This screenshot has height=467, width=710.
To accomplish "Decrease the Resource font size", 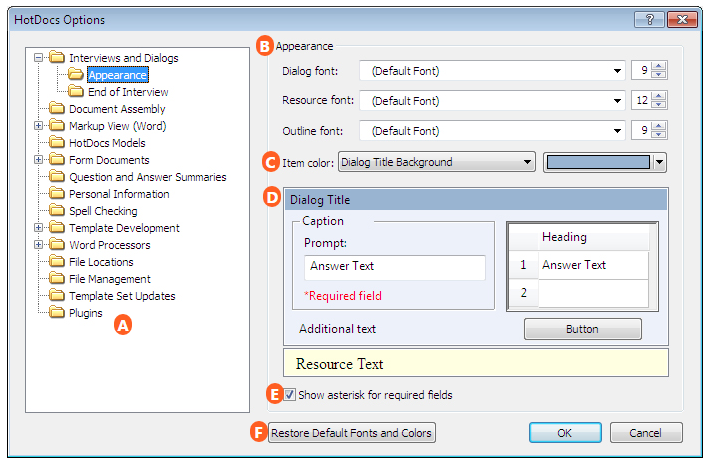I will [x=659, y=105].
